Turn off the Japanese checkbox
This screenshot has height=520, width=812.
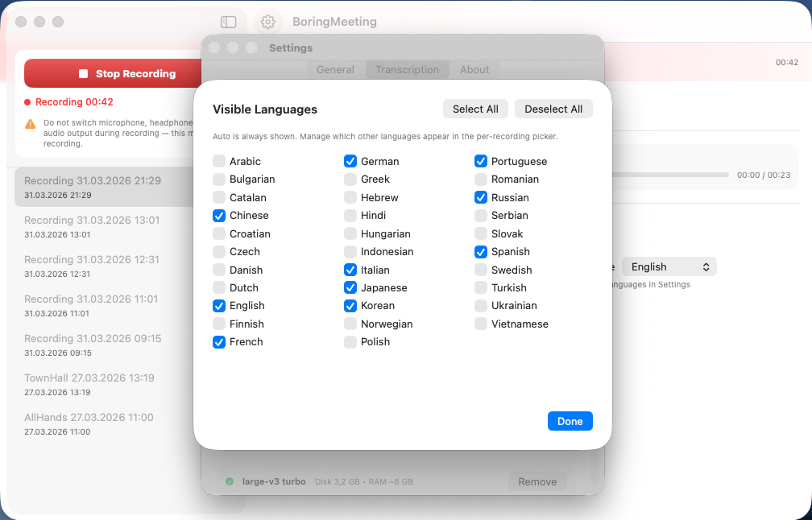point(350,288)
